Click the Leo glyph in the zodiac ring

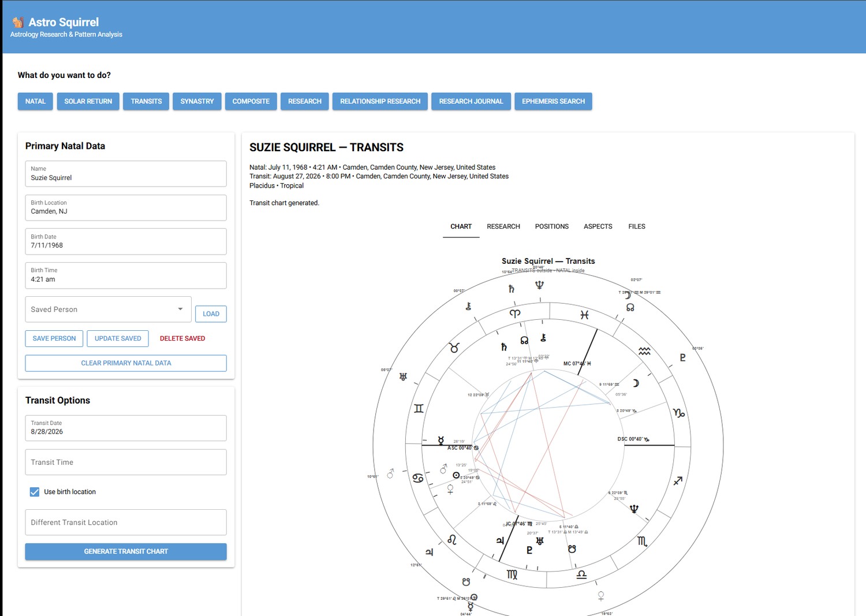(x=452, y=539)
